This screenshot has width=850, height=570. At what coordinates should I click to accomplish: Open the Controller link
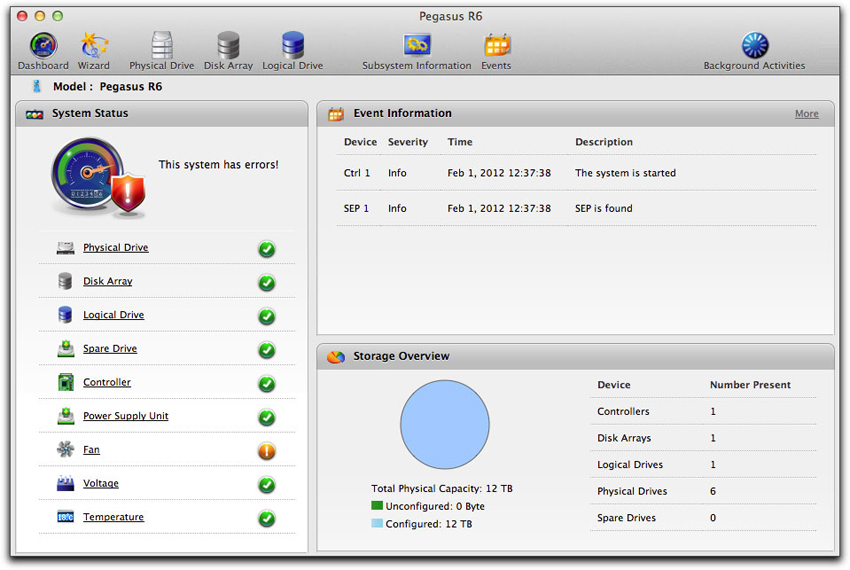pyautogui.click(x=107, y=382)
